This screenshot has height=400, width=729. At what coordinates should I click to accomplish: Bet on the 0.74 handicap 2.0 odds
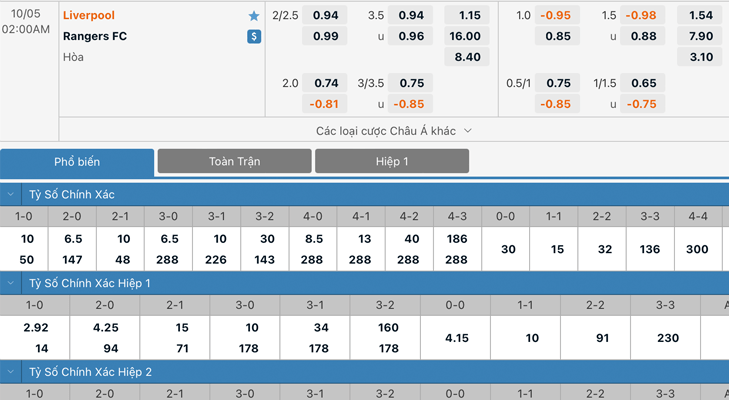point(326,84)
